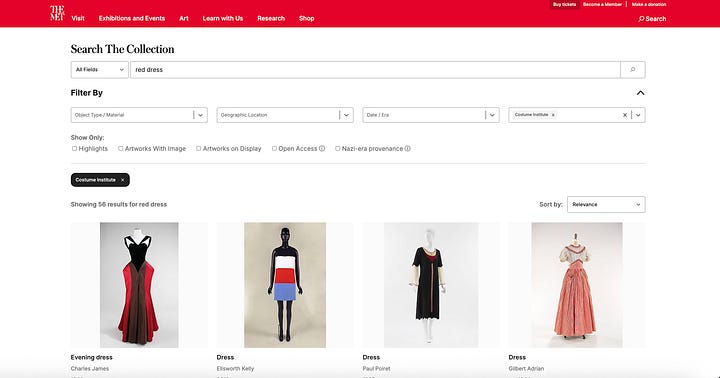Click Buy tickets button
The width and height of the screenshot is (720, 378).
click(x=564, y=5)
